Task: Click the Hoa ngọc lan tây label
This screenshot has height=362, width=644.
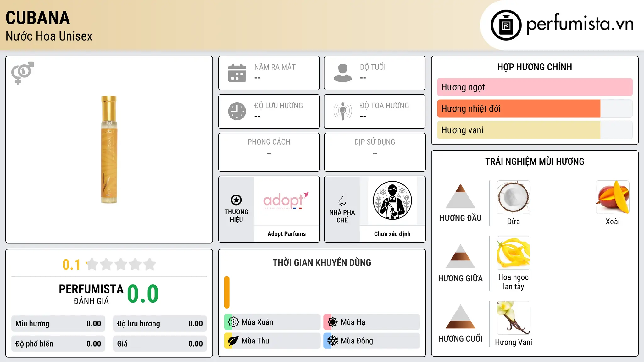Action: pos(514,282)
